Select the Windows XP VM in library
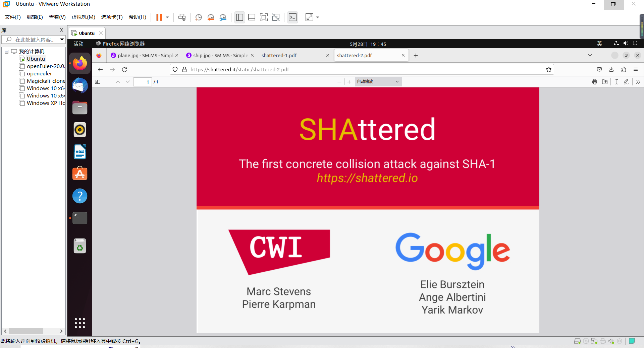644x348 pixels. (x=42, y=103)
